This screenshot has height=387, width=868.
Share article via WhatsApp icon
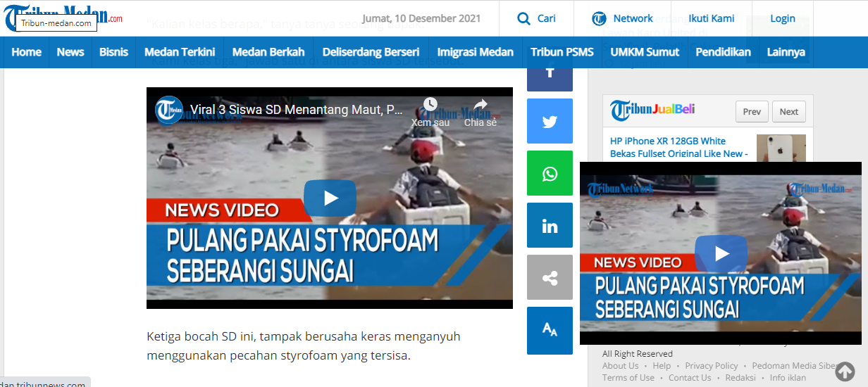550,174
